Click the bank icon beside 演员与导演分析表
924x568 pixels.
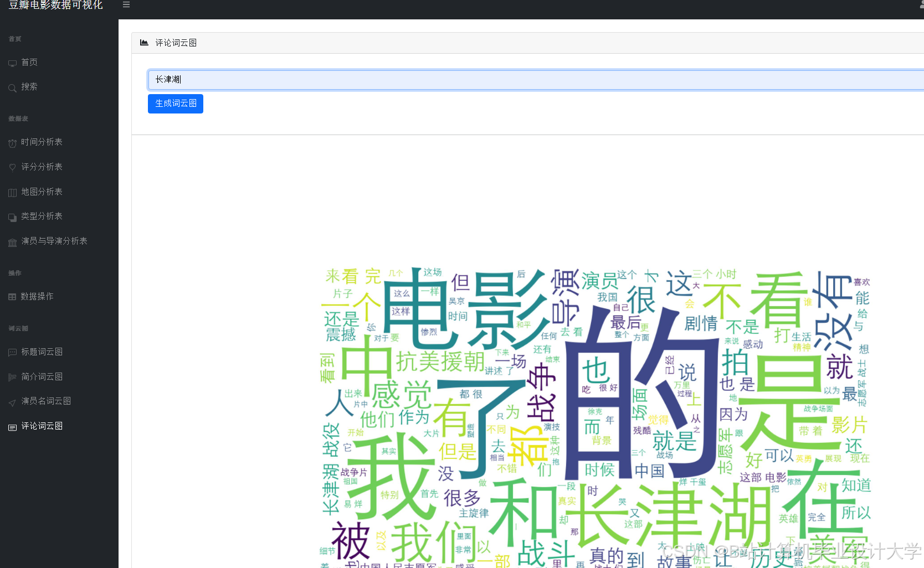[x=12, y=242]
